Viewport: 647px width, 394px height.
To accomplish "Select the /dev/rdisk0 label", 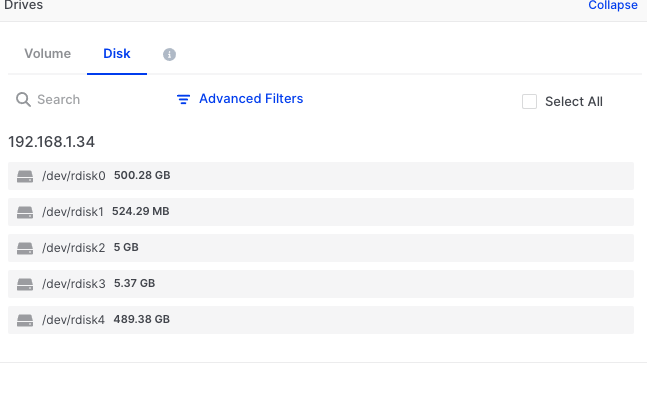I will (73, 176).
